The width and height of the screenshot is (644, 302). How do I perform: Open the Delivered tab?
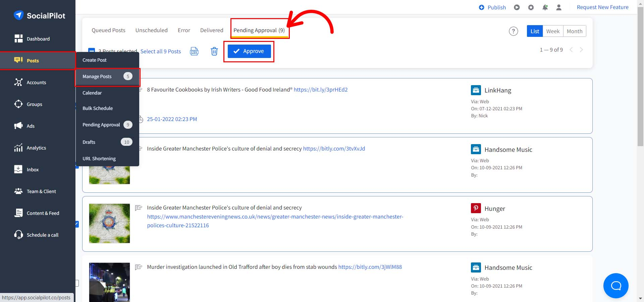point(212,30)
